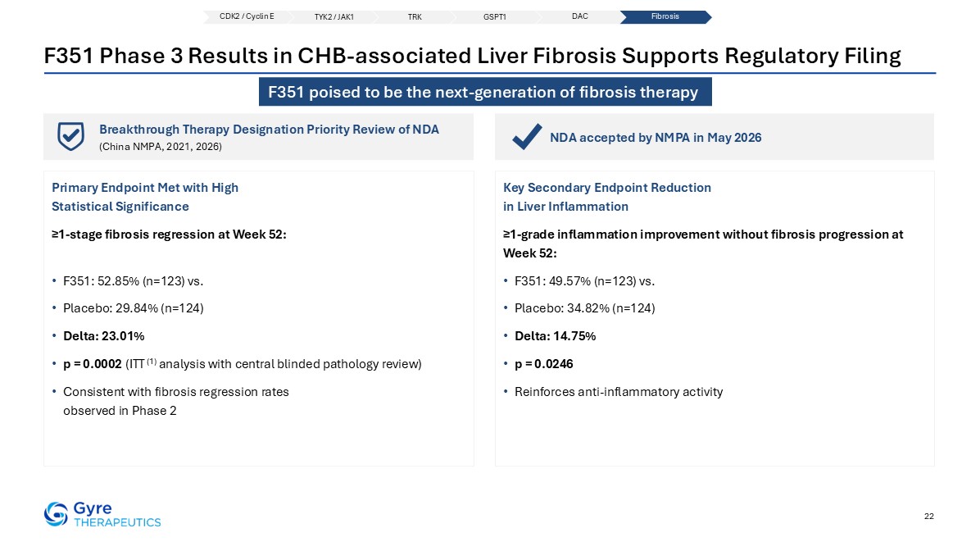Click the shield checkmark icon
This screenshot has width=980, height=551.
70,136
